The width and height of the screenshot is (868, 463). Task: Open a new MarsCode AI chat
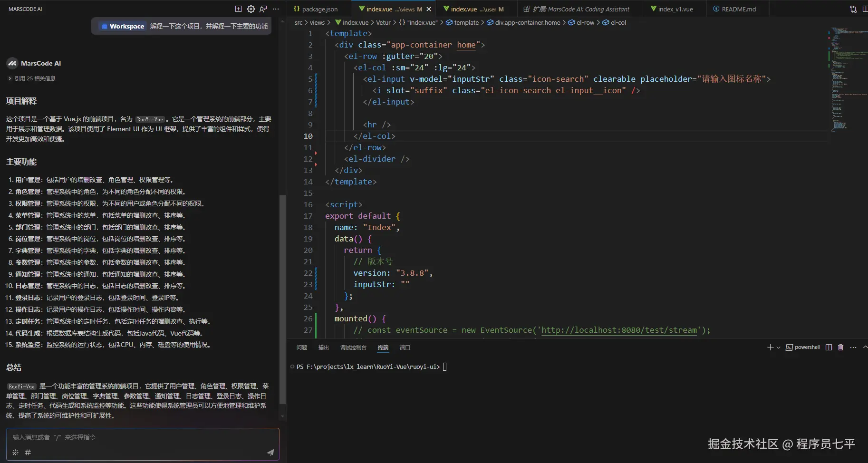238,9
